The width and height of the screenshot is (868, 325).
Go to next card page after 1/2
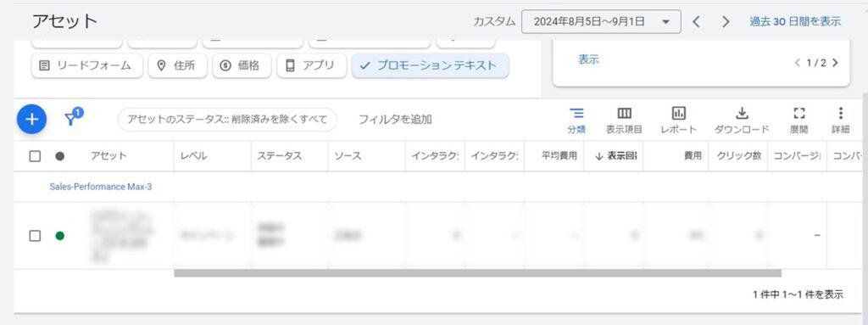[x=835, y=63]
